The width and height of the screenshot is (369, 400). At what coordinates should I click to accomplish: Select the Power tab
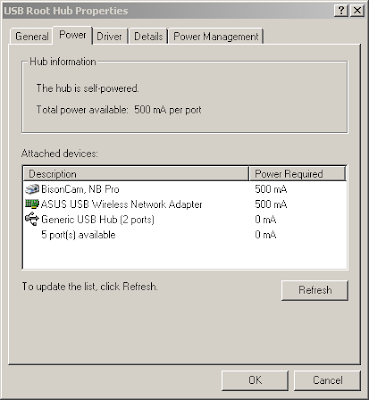(73, 35)
